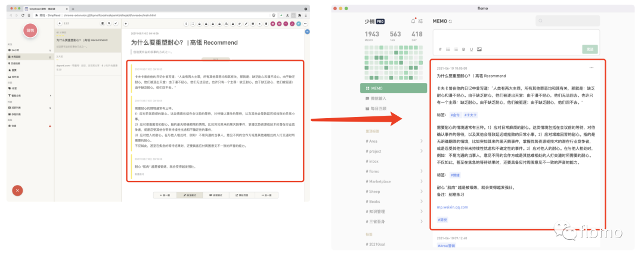Select 24小时 in SimpRead sidebar
644x259 pixels.
point(30,50)
